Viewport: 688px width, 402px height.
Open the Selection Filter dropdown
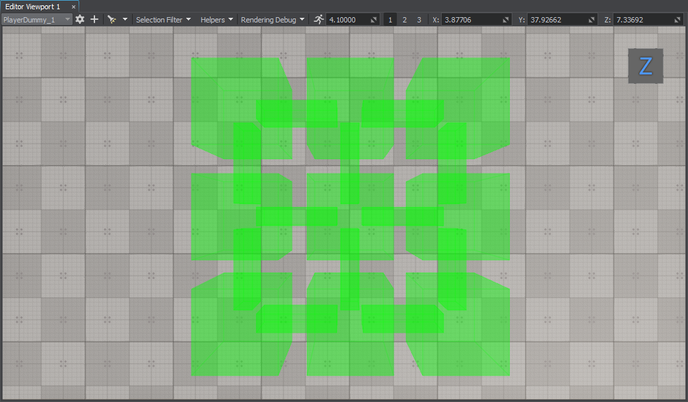163,20
